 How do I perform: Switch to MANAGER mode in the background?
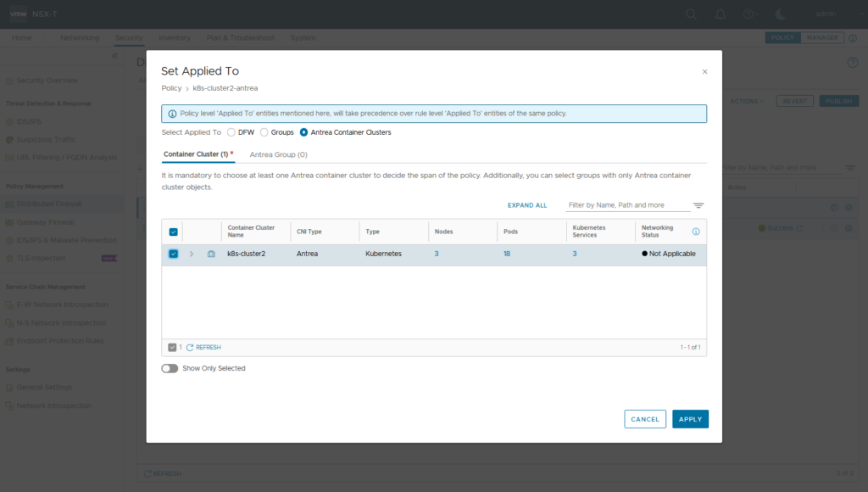point(822,37)
